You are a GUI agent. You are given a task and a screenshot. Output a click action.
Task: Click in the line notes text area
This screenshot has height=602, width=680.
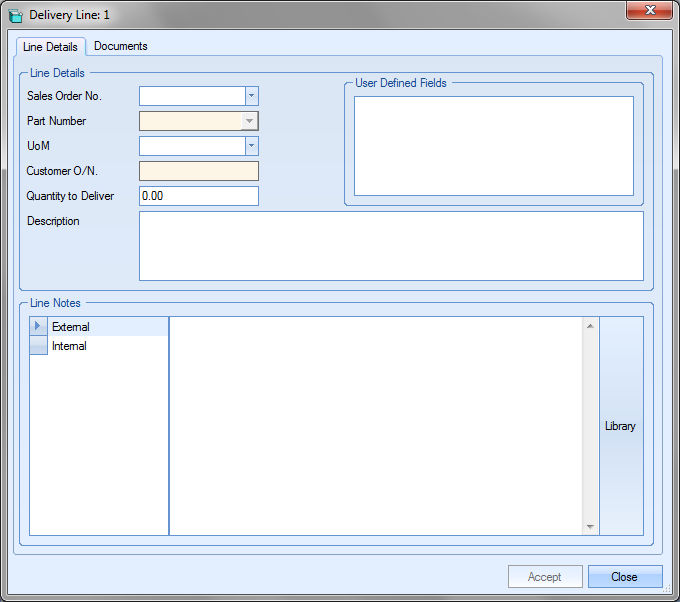coord(376,426)
